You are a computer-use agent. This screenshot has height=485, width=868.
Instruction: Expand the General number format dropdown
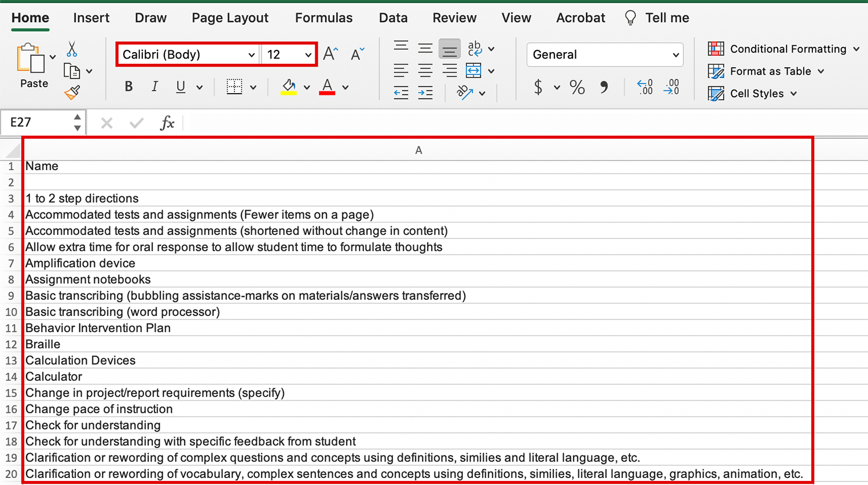[x=605, y=54]
